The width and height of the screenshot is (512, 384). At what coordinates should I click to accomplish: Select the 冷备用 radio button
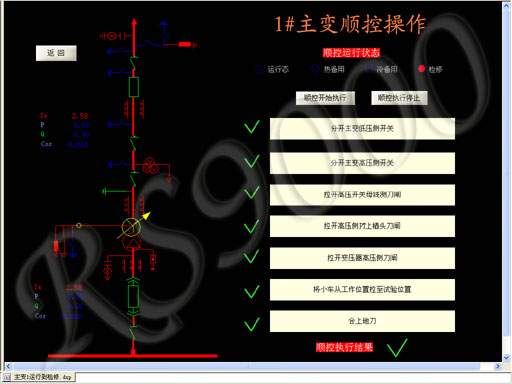pyautogui.click(x=368, y=69)
